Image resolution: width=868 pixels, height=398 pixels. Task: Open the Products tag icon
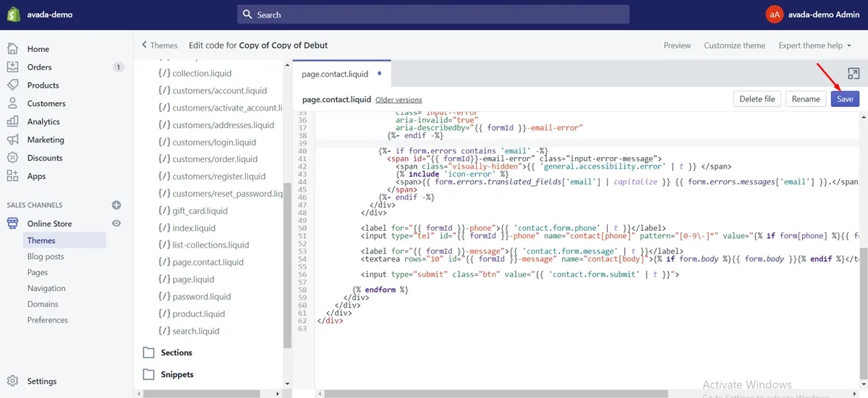pos(12,85)
